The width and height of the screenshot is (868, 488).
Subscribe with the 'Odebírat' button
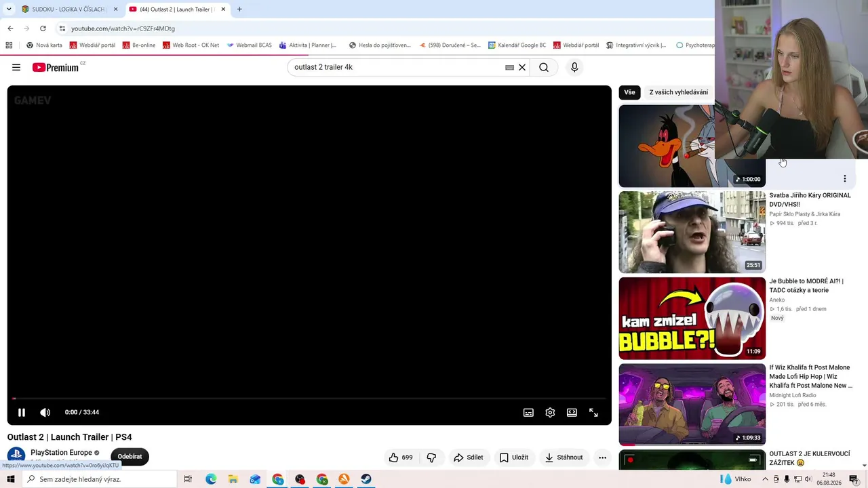tap(130, 457)
